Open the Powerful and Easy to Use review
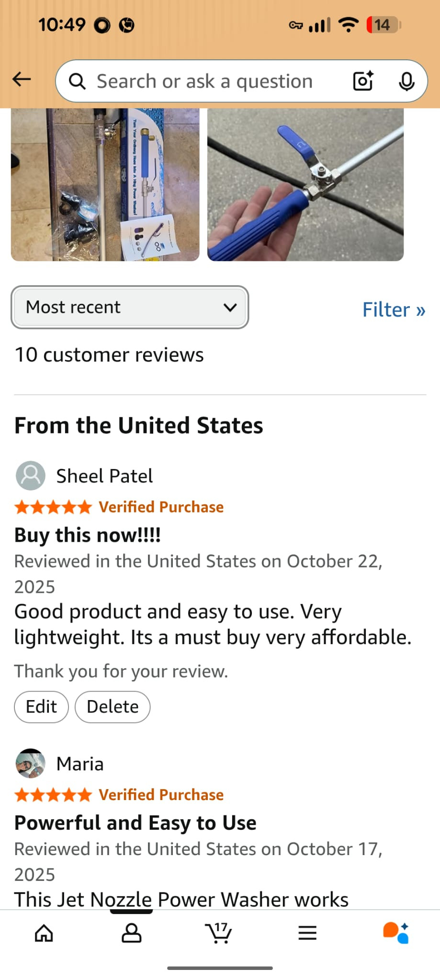440x980 pixels. coord(135,823)
